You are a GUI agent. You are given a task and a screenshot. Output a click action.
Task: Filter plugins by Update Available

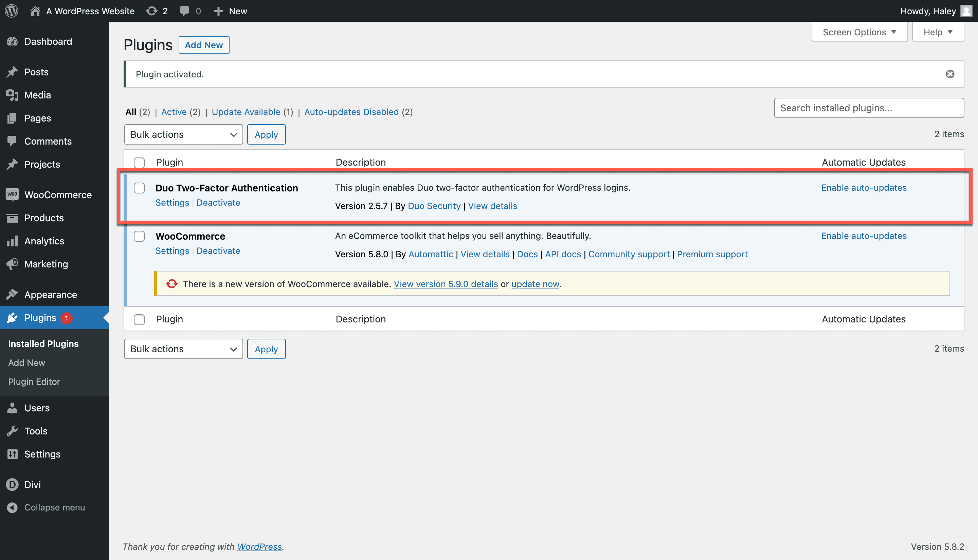[246, 112]
